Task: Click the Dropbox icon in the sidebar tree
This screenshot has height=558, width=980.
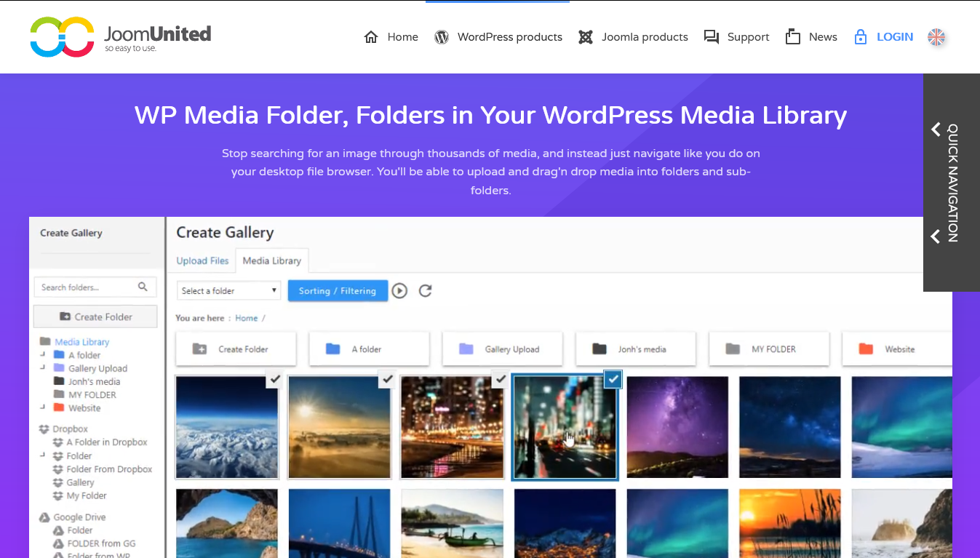Action: pos(44,429)
